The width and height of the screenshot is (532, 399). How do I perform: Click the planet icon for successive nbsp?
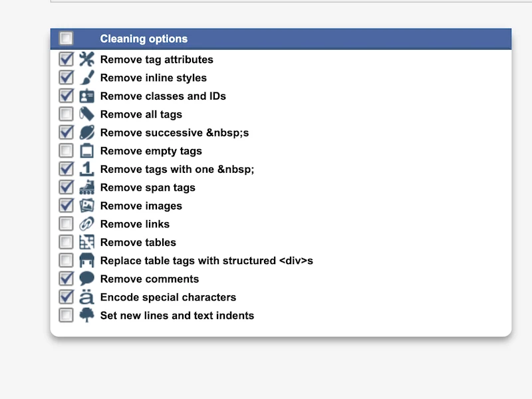(x=87, y=132)
